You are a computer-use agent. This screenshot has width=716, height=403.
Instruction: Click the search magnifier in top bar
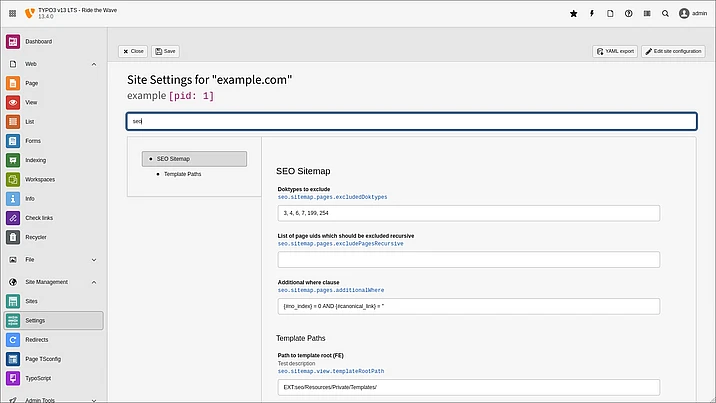(x=666, y=14)
